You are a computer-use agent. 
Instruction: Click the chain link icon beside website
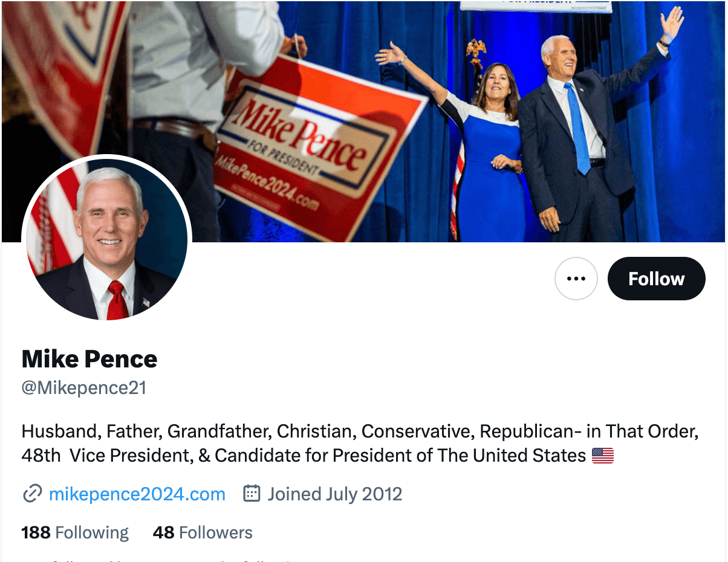pyautogui.click(x=32, y=494)
